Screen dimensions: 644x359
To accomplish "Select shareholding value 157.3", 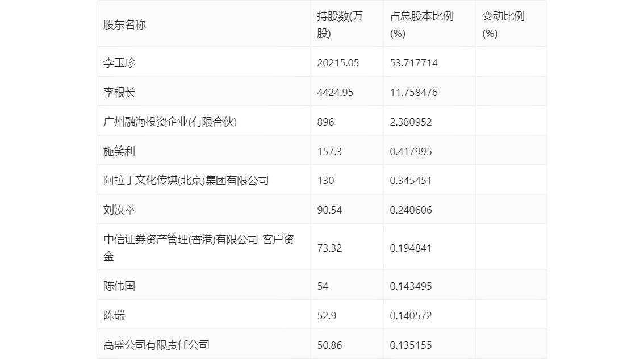I will [x=329, y=152].
